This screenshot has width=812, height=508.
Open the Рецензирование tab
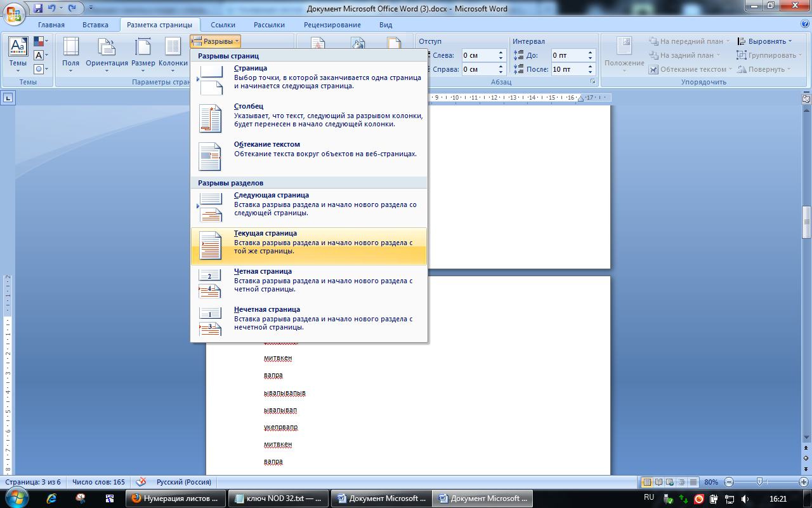point(332,25)
